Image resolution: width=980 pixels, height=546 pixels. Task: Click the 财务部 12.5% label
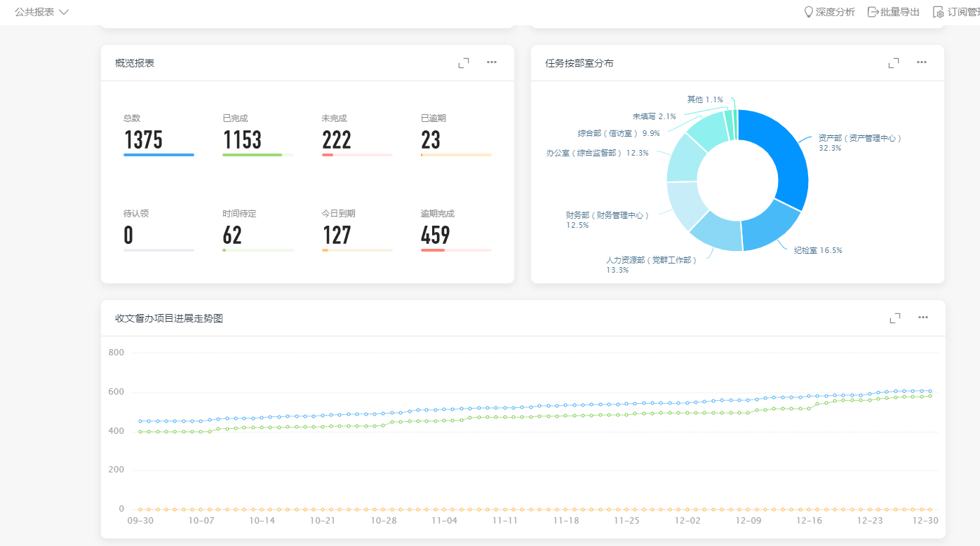click(608, 220)
